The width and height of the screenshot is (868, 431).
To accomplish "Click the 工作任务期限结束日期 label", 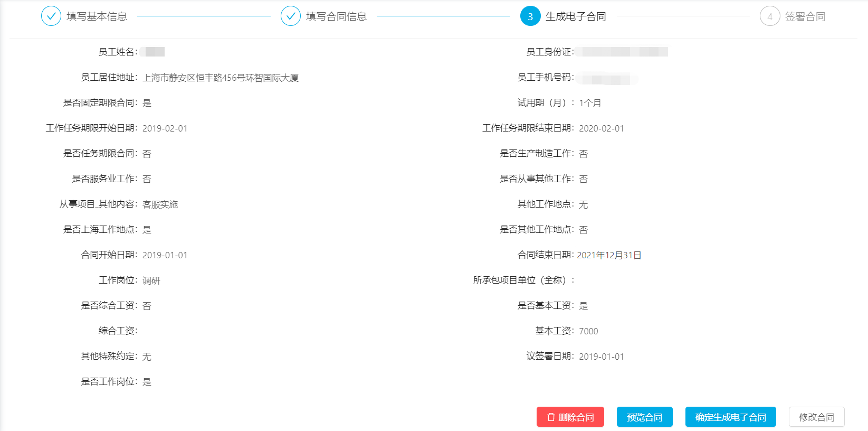I will click(528, 128).
